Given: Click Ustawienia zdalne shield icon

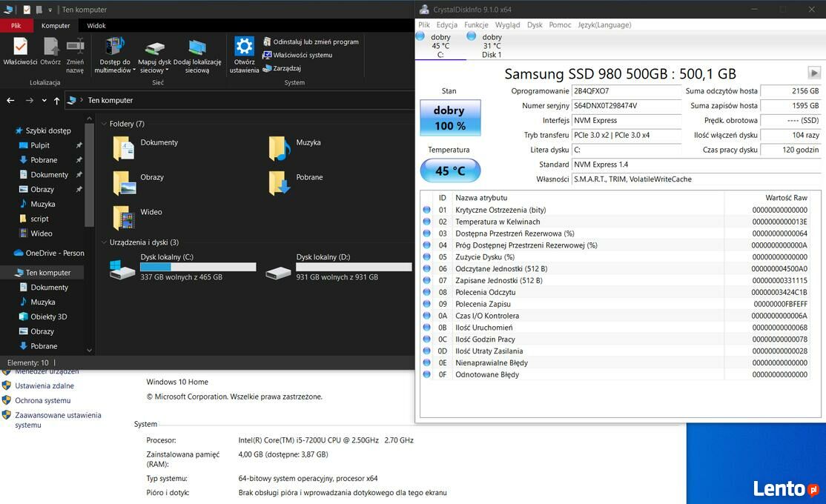Looking at the screenshot, I should [7, 385].
